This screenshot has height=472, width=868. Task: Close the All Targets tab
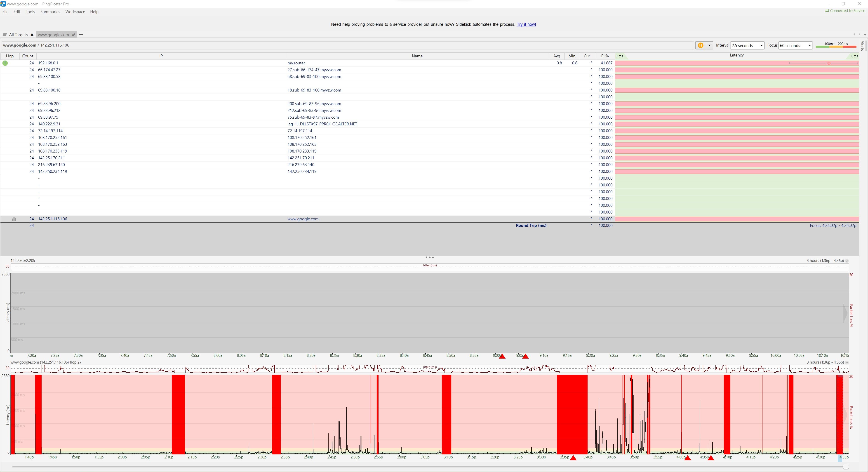pos(32,35)
